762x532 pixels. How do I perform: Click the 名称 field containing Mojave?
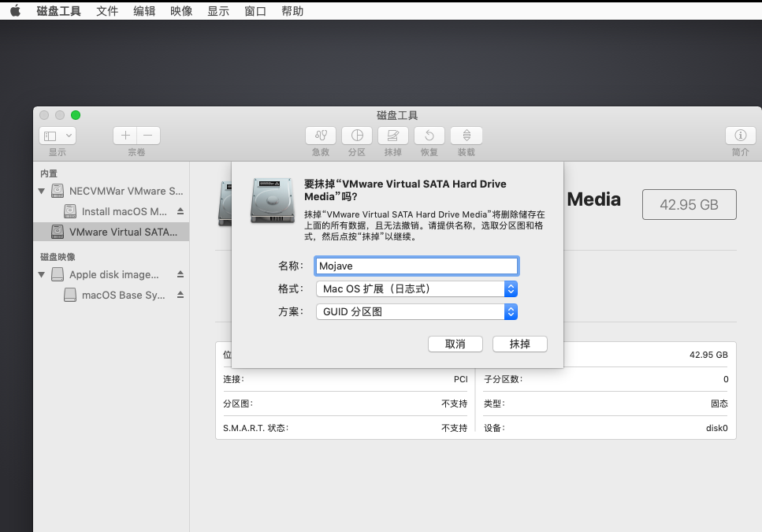[x=417, y=266]
